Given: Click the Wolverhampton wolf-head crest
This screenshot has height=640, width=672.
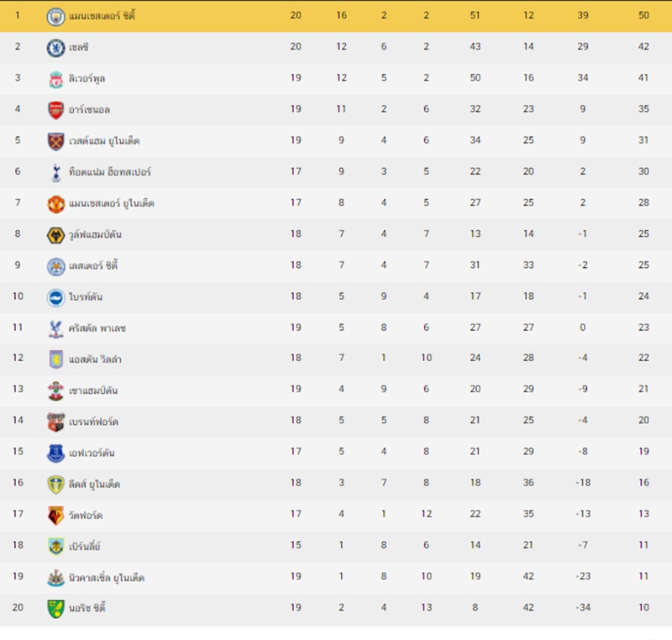Looking at the screenshot, I should pyautogui.click(x=55, y=236).
